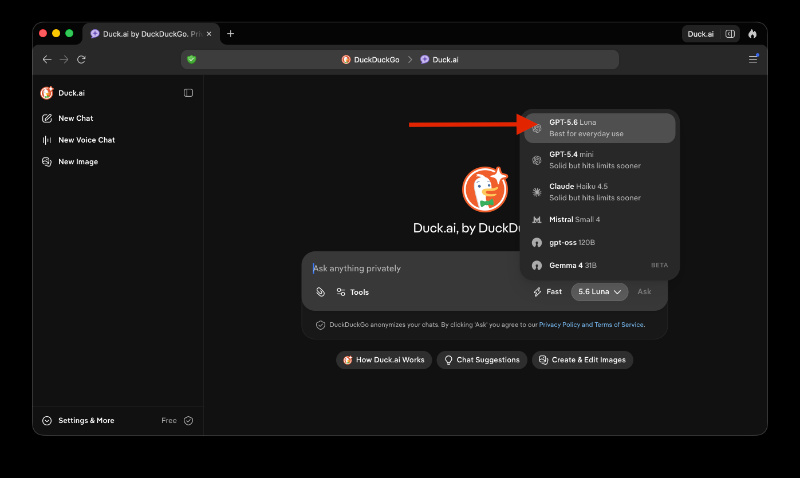The height and width of the screenshot is (478, 800).
Task: Select the GPT-5.6 Luna model
Action: point(599,128)
